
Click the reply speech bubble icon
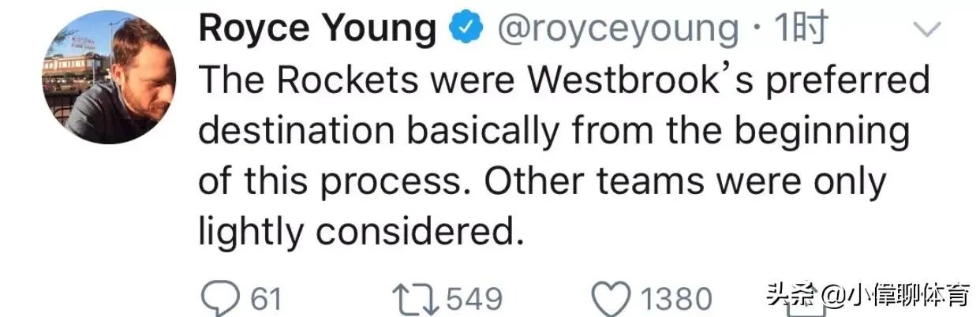coord(222,299)
